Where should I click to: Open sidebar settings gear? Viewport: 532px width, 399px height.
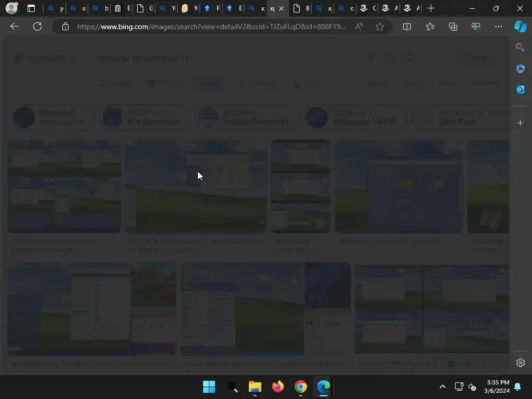[520, 363]
